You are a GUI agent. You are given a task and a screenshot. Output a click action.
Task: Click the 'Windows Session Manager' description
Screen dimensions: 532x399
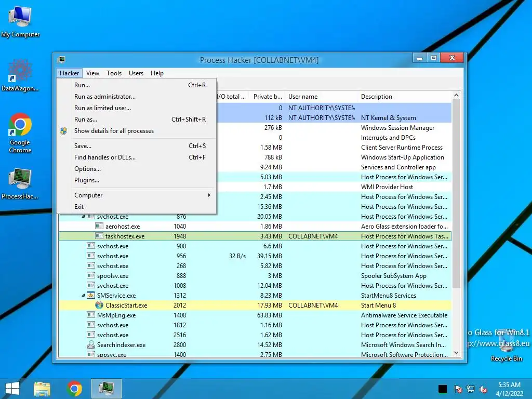(397, 128)
